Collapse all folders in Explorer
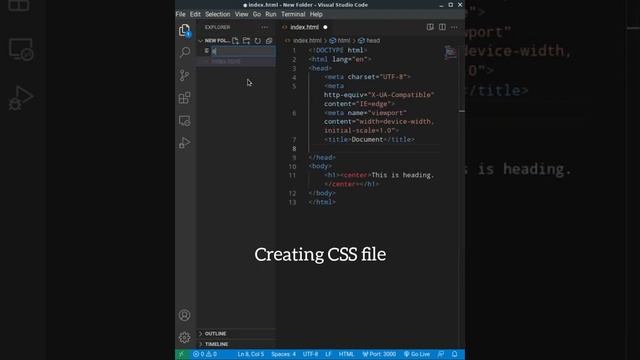 click(269, 41)
